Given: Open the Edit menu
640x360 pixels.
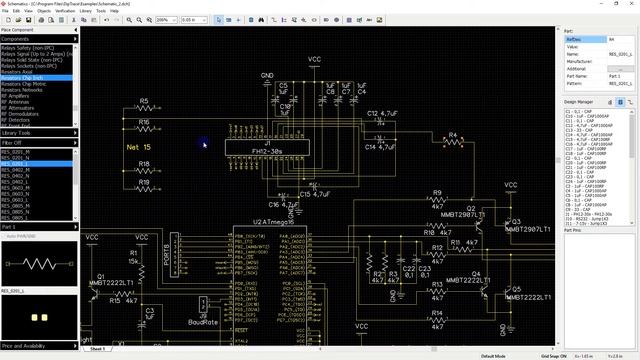Looking at the screenshot, I should click(16, 11).
